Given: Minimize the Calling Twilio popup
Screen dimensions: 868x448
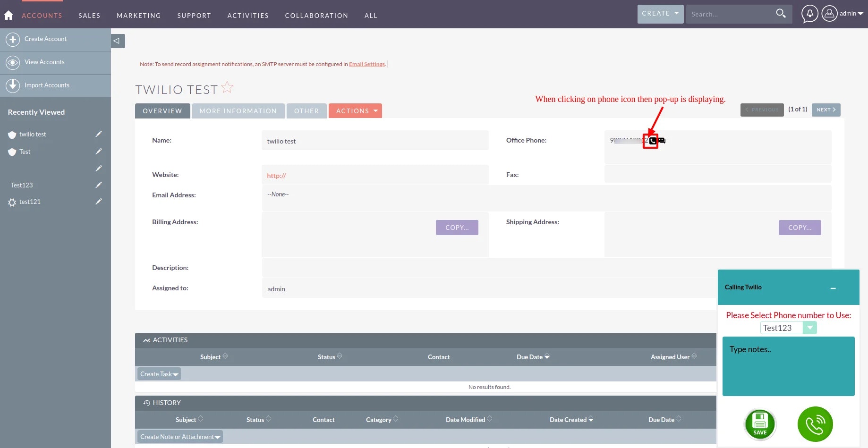Looking at the screenshot, I should (x=833, y=288).
